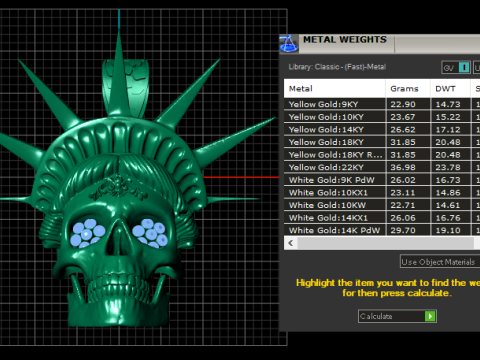The width and height of the screenshot is (480, 360).
Task: Click the 16.76 DWT value
Action: tap(448, 218)
